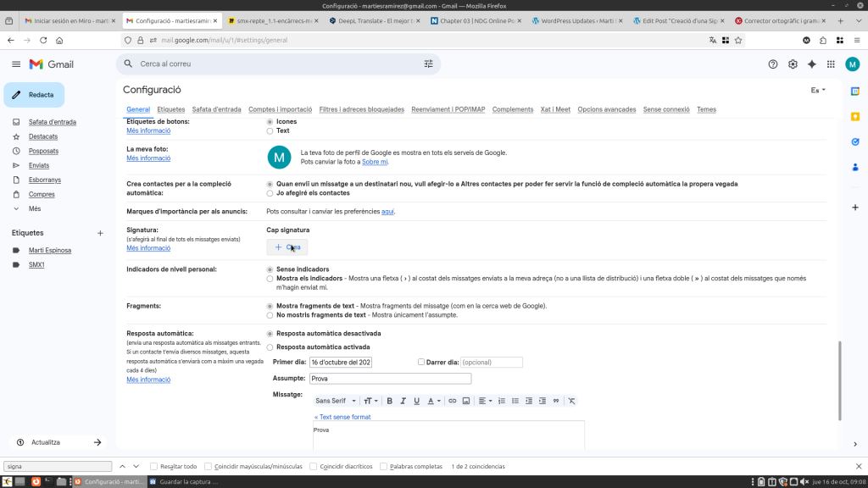Switch to the Etiquetes settings tab
This screenshot has width=868, height=488.
pyautogui.click(x=171, y=109)
